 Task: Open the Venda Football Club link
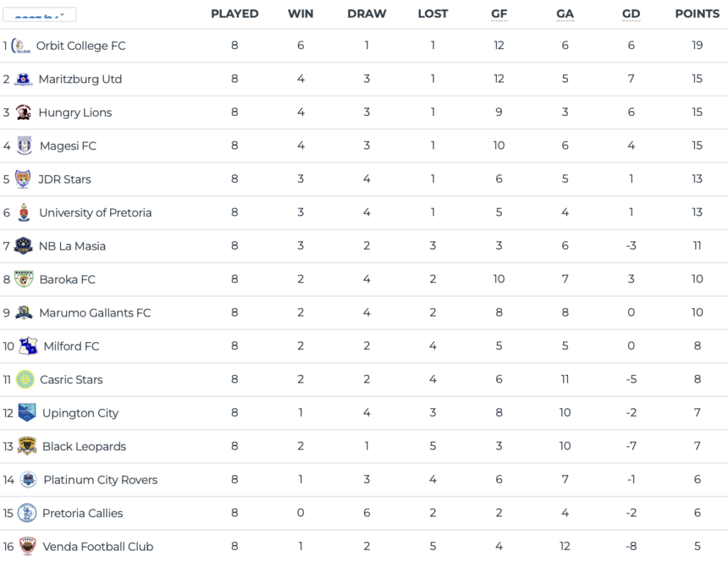pos(98,546)
